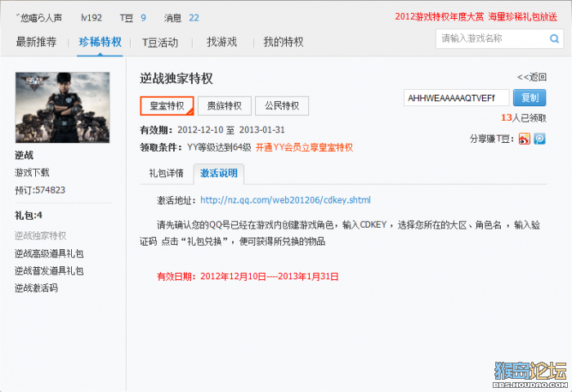Click the 逆战 game cover thumbnail
This screenshot has height=392, width=572.
[x=62, y=107]
